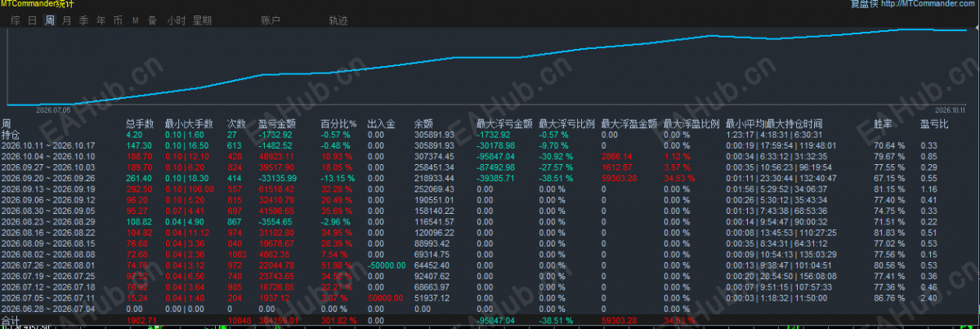Select week row 2026.08.23 ~ 2026.08.29

47,221
